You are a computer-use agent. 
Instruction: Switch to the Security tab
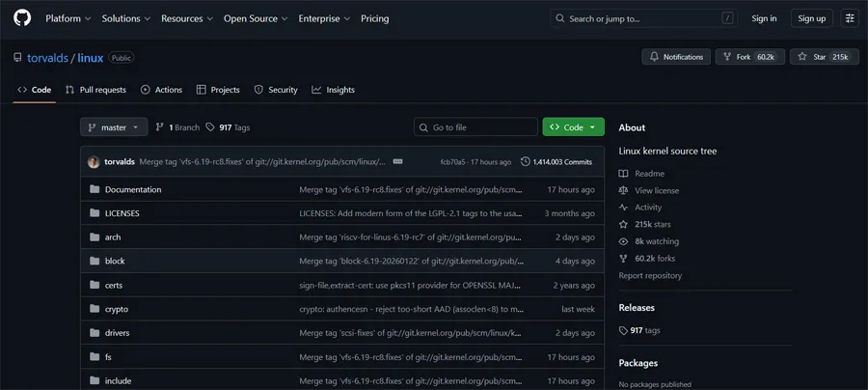click(x=276, y=90)
